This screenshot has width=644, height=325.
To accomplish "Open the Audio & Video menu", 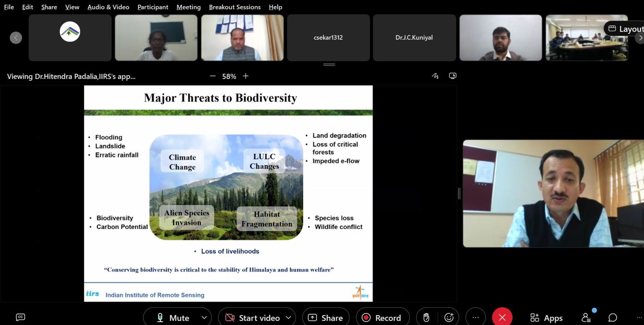I will point(108,7).
